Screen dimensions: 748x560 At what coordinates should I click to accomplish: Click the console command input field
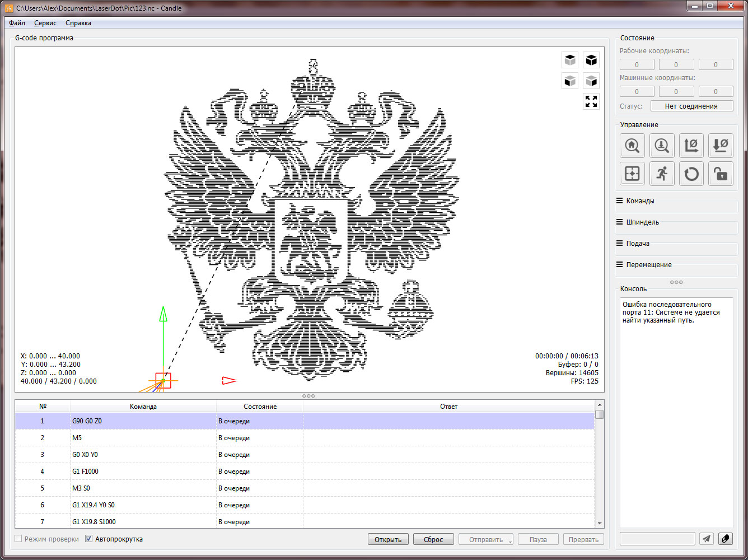(x=657, y=539)
